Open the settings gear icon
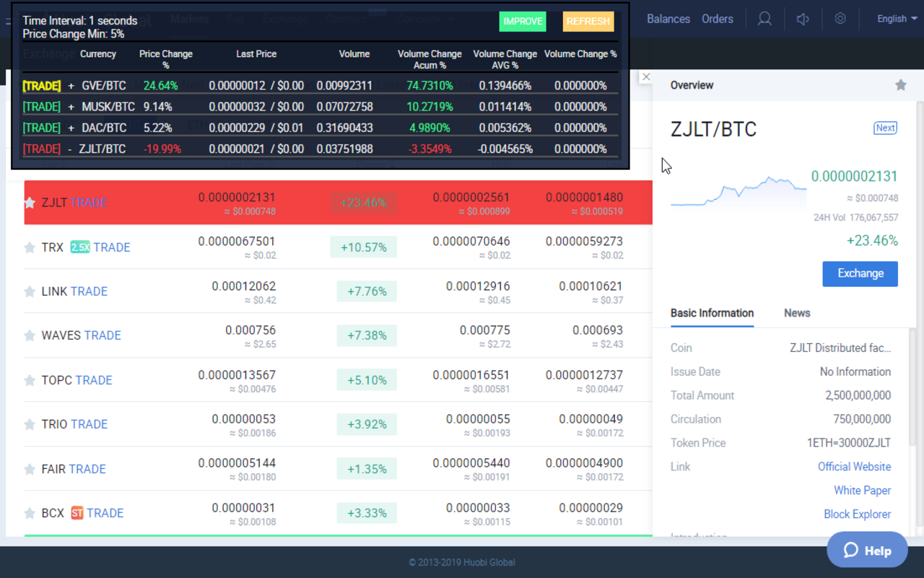Image resolution: width=924 pixels, height=578 pixels. [840, 19]
